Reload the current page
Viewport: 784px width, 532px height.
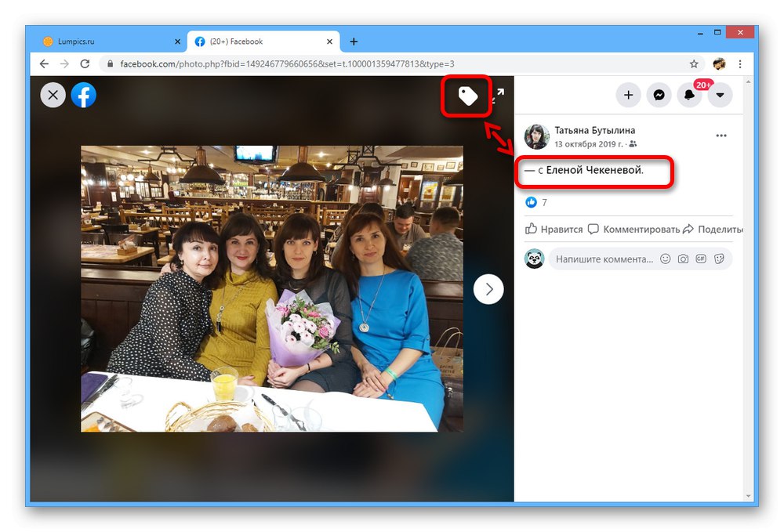click(x=85, y=64)
